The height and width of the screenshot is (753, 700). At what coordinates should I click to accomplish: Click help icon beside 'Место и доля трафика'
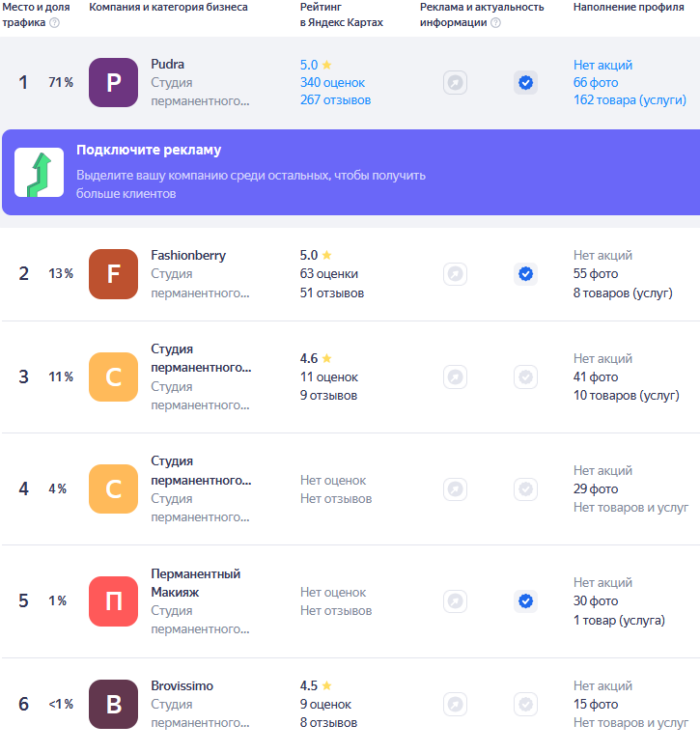coord(54,23)
